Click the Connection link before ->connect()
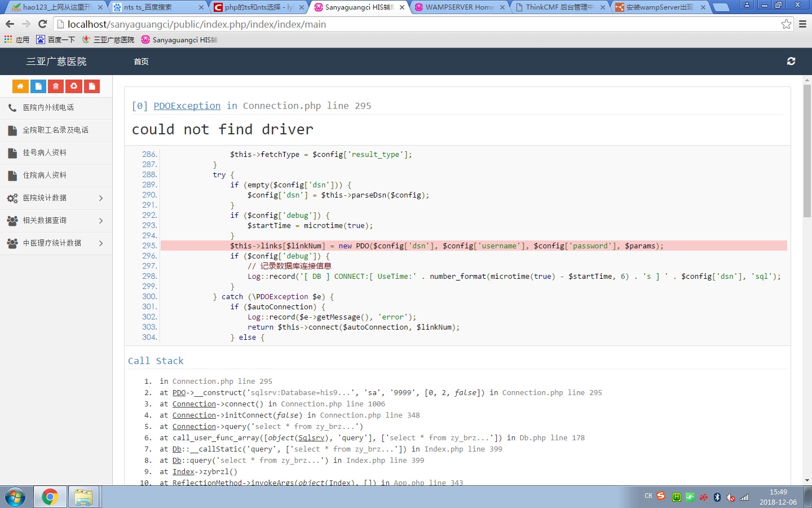The width and height of the screenshot is (812, 508). (x=194, y=404)
